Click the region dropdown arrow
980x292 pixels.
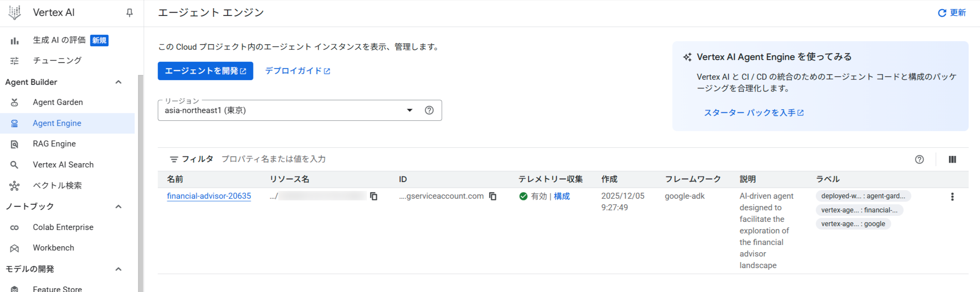pos(410,110)
